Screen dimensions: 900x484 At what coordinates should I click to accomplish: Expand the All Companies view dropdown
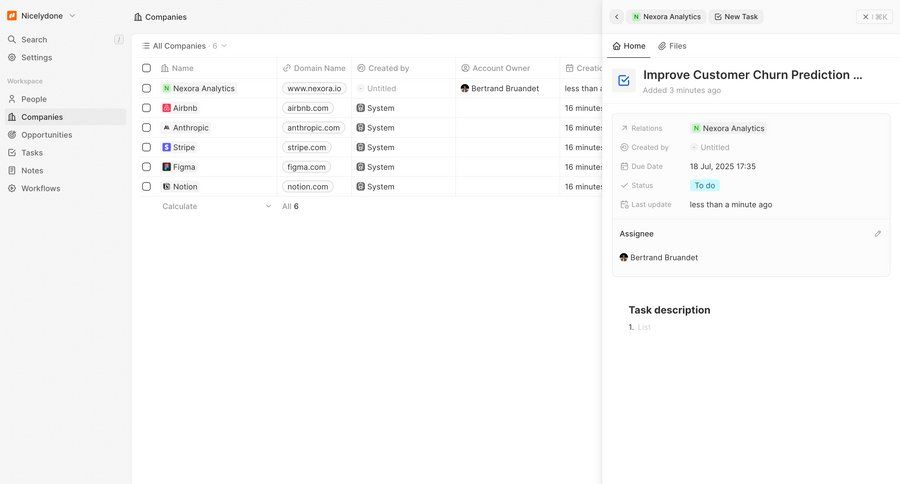point(184,46)
